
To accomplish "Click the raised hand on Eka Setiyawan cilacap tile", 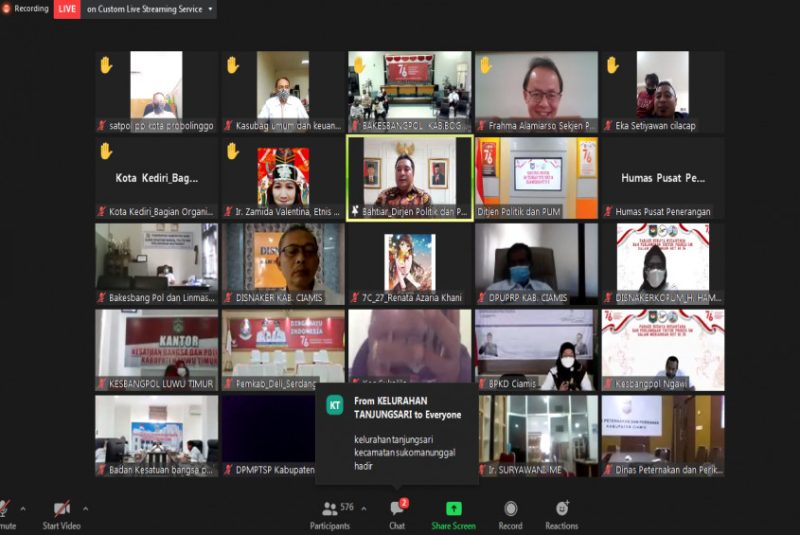I will click(612, 65).
